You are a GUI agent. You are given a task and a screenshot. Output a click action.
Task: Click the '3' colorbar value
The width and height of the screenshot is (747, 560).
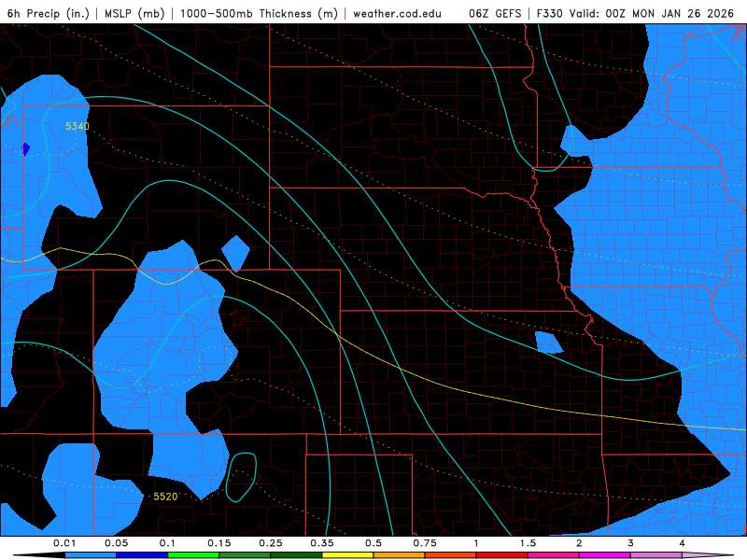tap(631, 543)
